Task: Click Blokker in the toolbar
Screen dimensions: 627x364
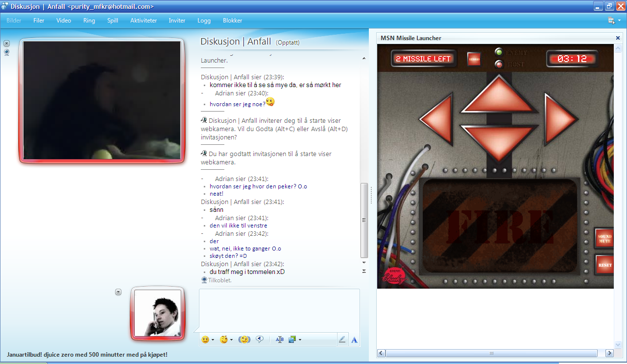Action: [x=233, y=21]
